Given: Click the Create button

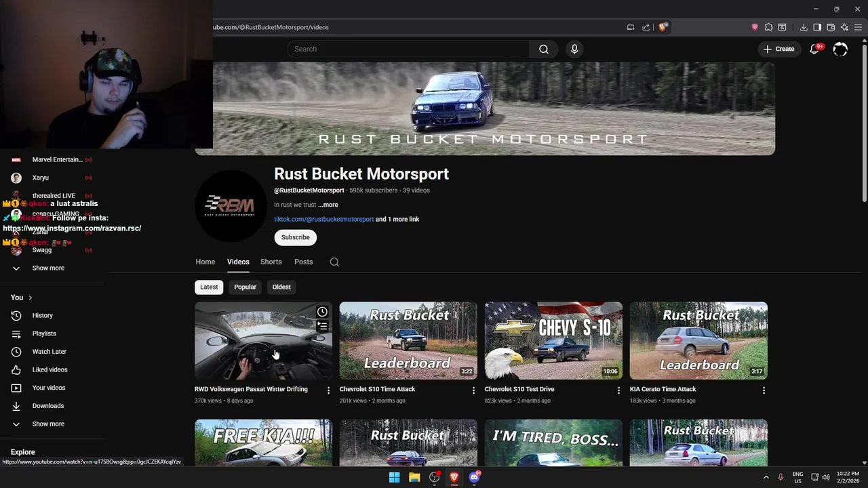Looking at the screenshot, I should tap(778, 49).
